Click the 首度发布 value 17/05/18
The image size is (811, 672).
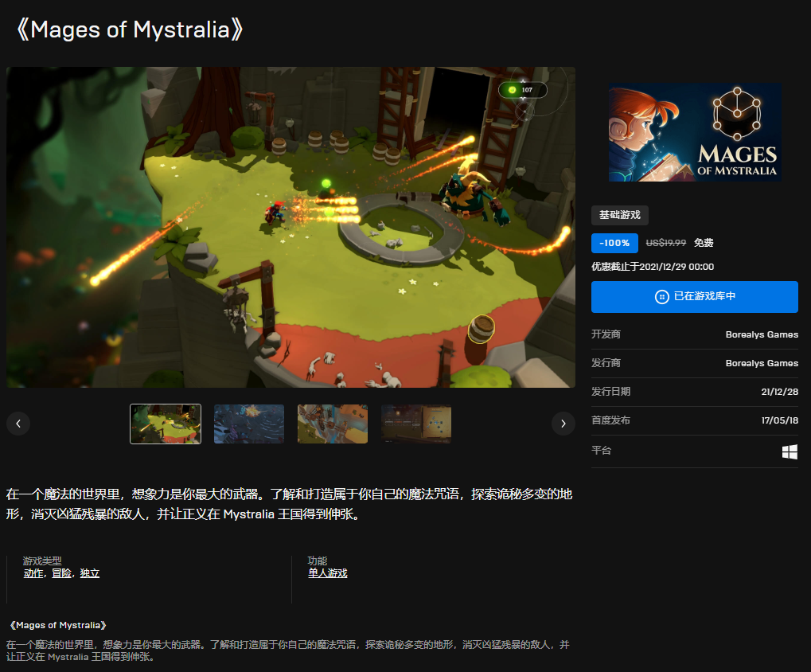[779, 420]
